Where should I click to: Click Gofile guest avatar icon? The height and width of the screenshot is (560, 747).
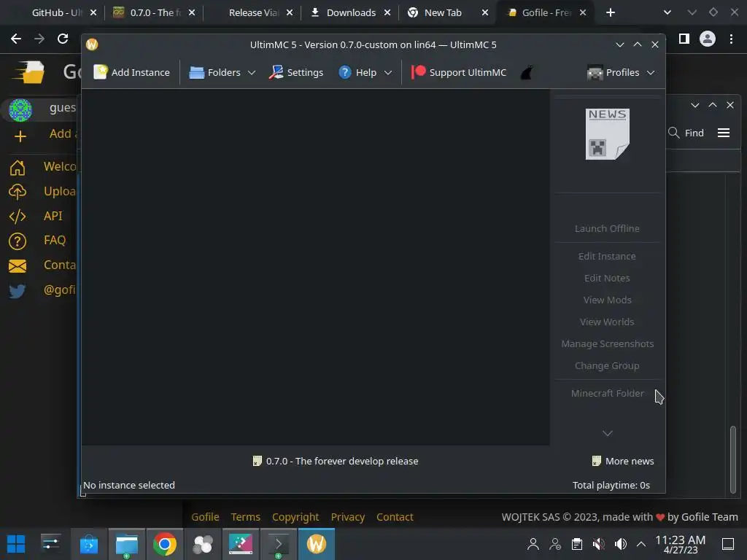20,110
